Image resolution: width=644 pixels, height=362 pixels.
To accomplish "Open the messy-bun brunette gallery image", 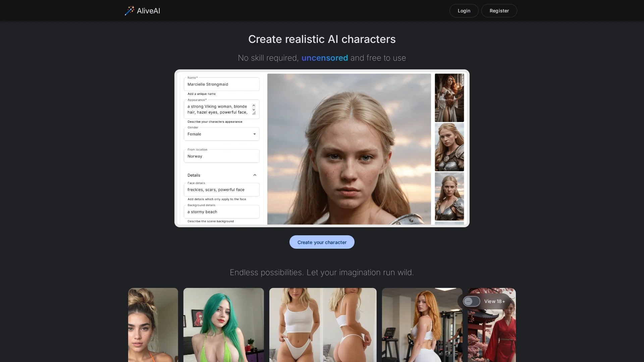I will (x=153, y=325).
